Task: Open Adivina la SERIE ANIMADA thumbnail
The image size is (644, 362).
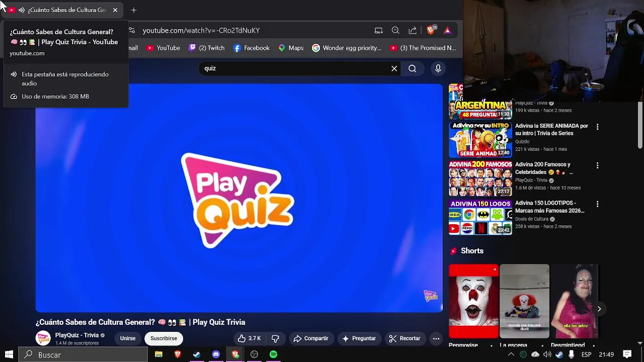Action: pos(480,140)
